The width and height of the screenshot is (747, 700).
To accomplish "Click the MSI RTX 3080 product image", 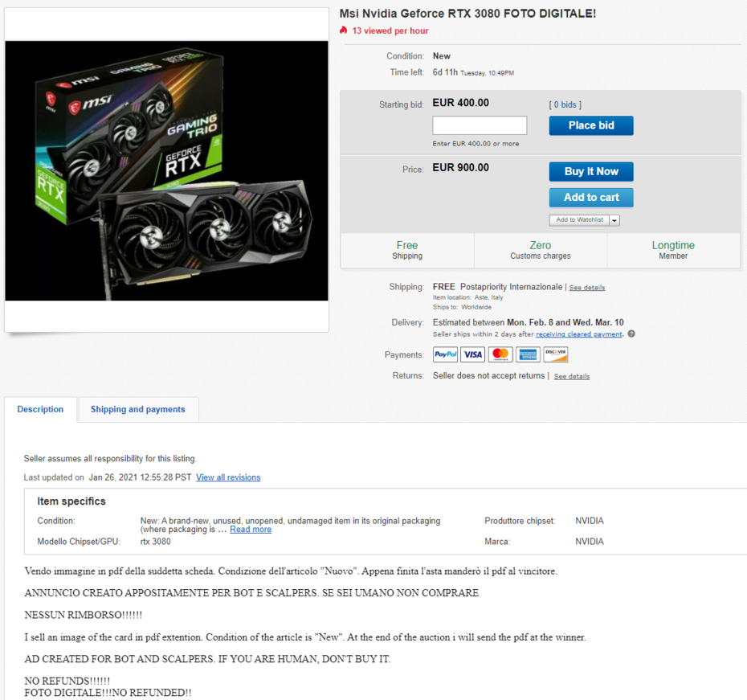I will (167, 170).
